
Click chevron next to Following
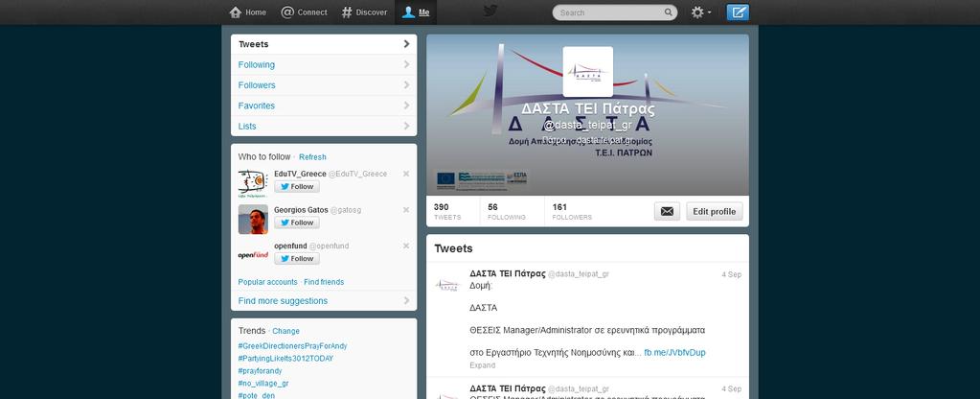click(407, 64)
